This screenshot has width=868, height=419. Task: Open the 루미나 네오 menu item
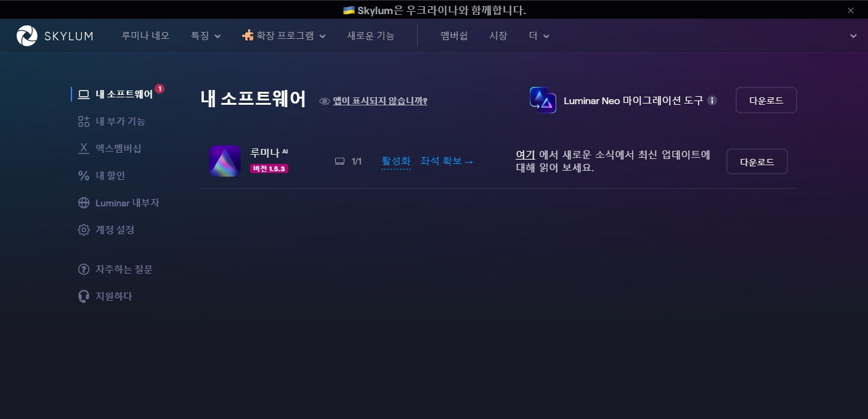tap(145, 36)
